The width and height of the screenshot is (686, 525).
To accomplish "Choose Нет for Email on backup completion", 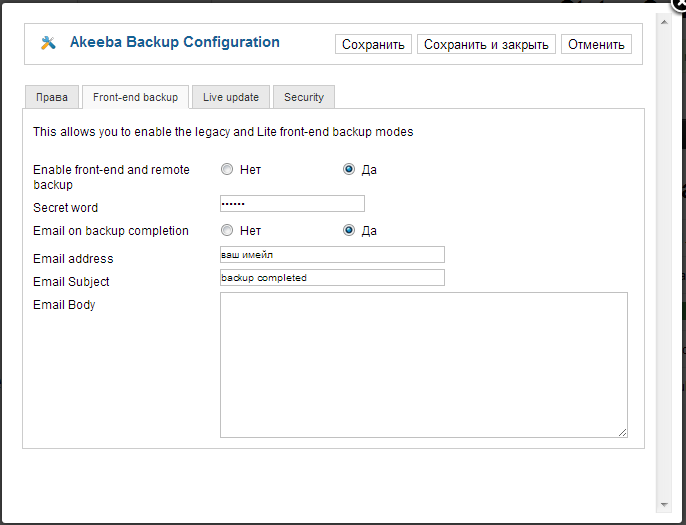I will [x=227, y=230].
